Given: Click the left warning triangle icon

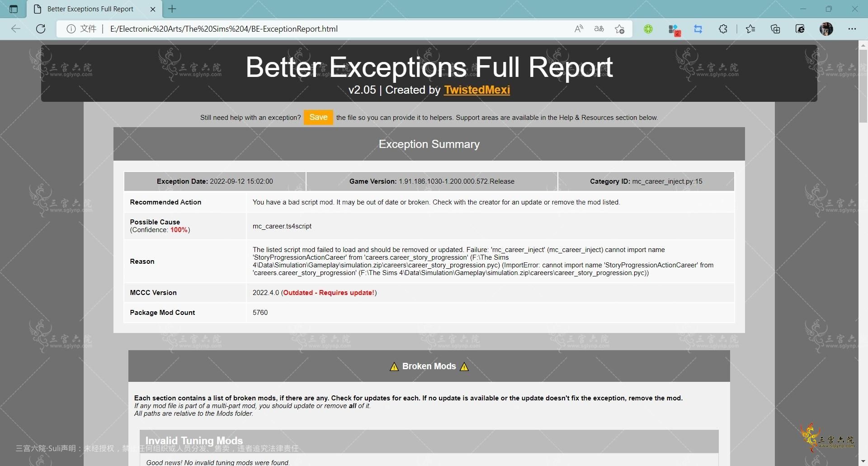Looking at the screenshot, I should pyautogui.click(x=394, y=366).
